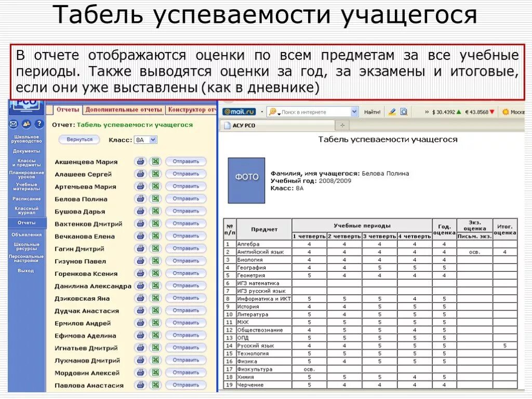Viewport: 532px width, 399px height.
Task: Click the @mail.ru toolbar logo
Action: coord(239,112)
